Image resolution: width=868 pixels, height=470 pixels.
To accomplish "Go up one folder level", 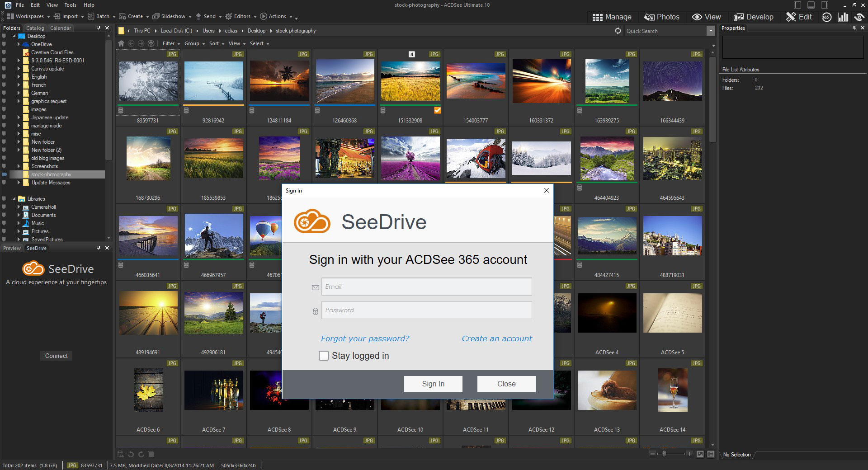I will pyautogui.click(x=151, y=43).
